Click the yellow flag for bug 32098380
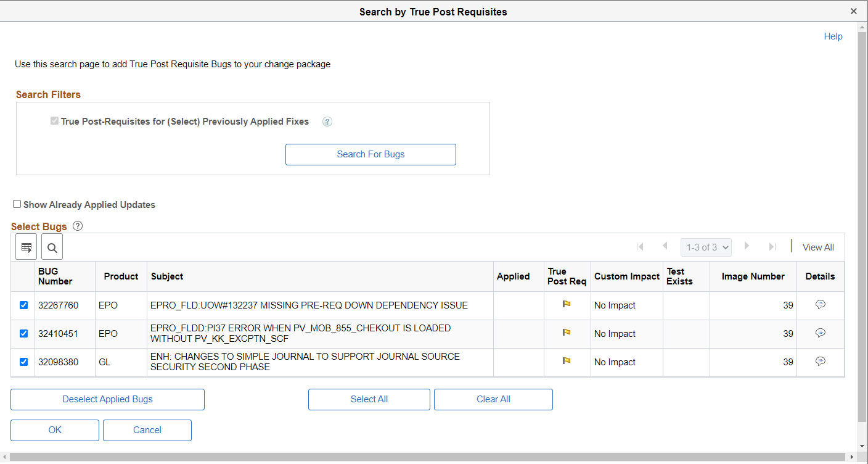868x464 pixels. 567,362
